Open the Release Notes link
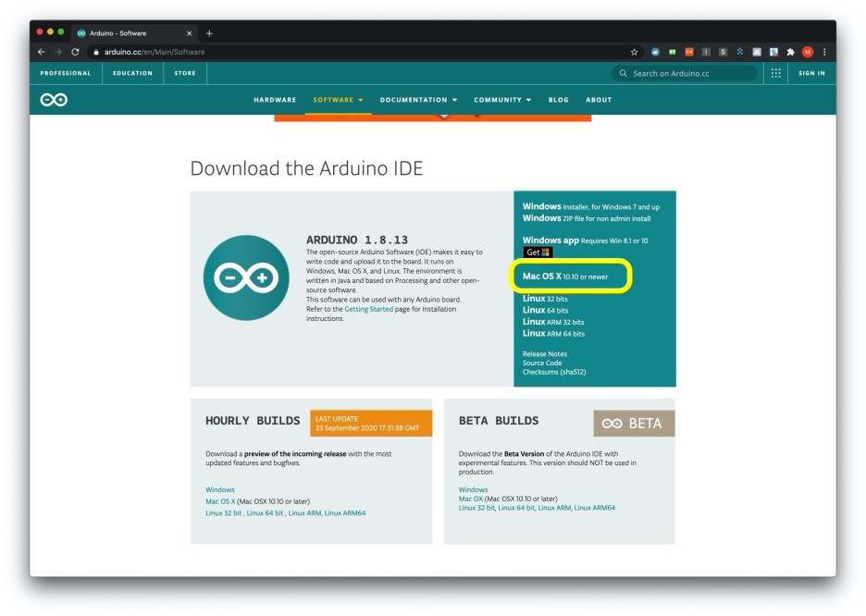The image size is (866, 616). coord(545,354)
